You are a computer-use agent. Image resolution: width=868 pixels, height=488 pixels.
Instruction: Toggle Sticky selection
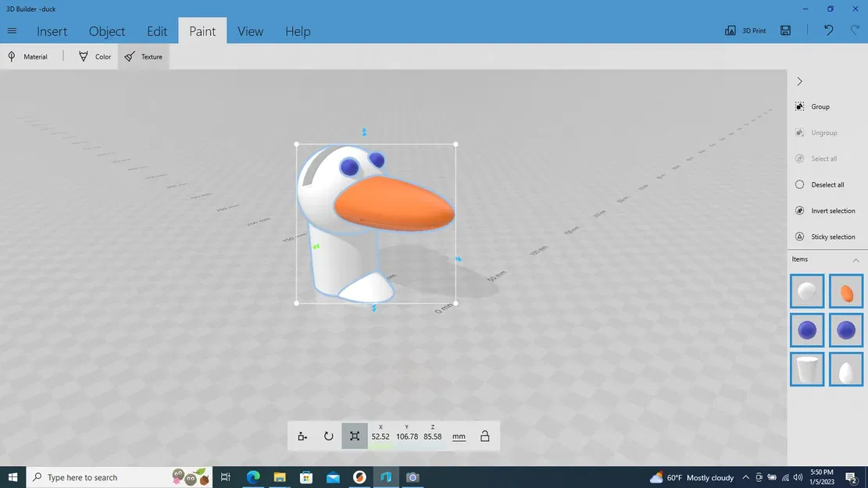pos(825,237)
